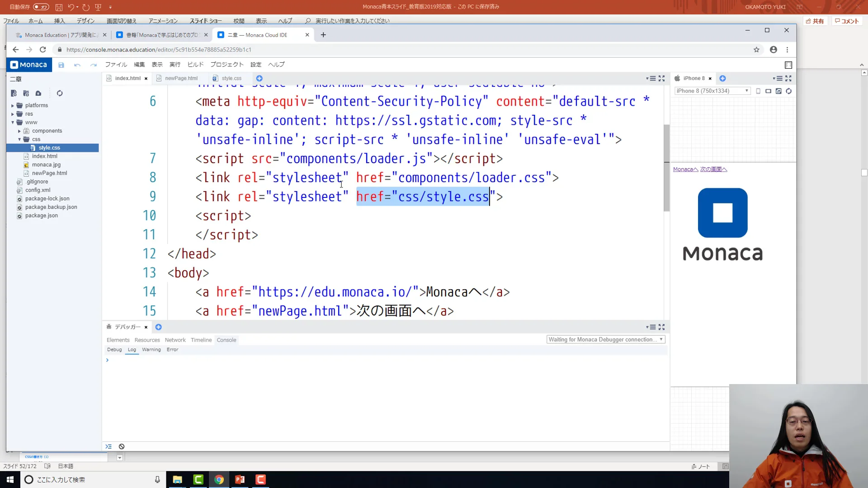Save file with the floppy disk icon
Screen dimensions: 868x488
coord(61,65)
